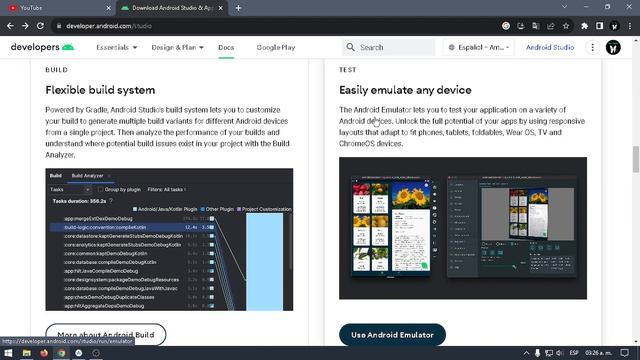Screen dimensions: 640x360
Task: Open the Google Play nav item
Action: 276,47
